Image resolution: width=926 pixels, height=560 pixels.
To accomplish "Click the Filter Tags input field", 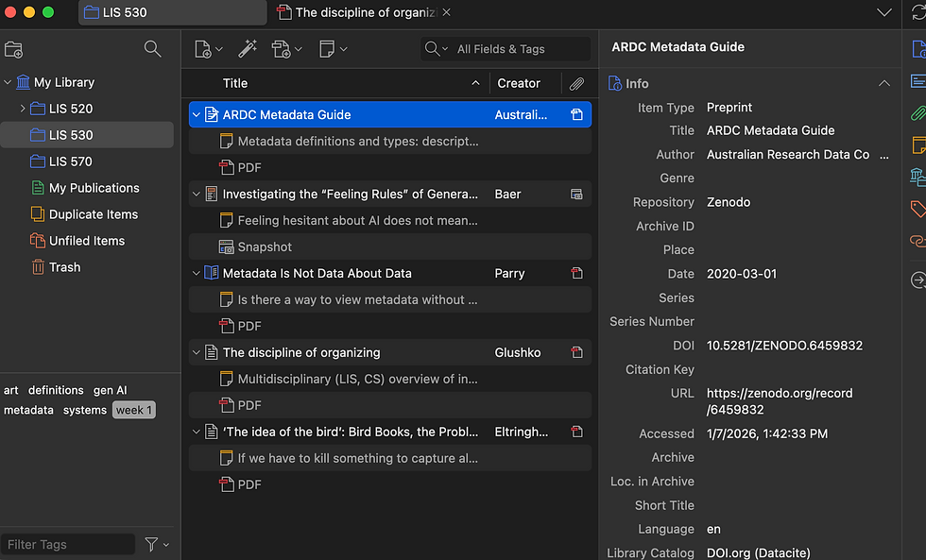I will pyautogui.click(x=68, y=544).
